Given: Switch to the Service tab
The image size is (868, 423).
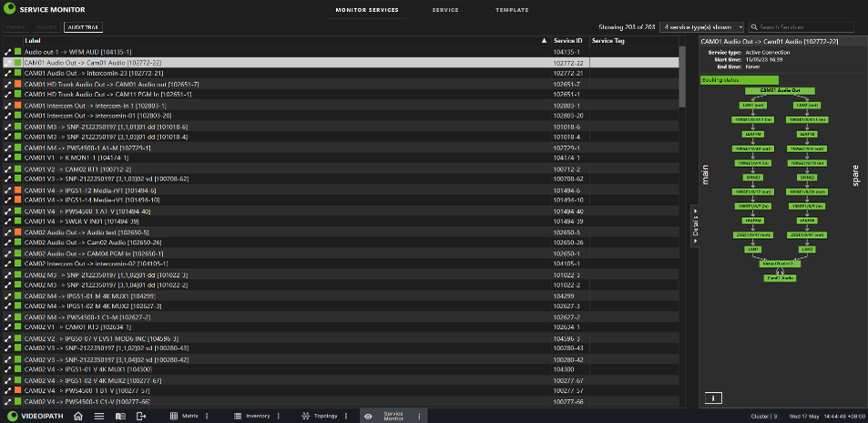Looking at the screenshot, I should coord(445,10).
